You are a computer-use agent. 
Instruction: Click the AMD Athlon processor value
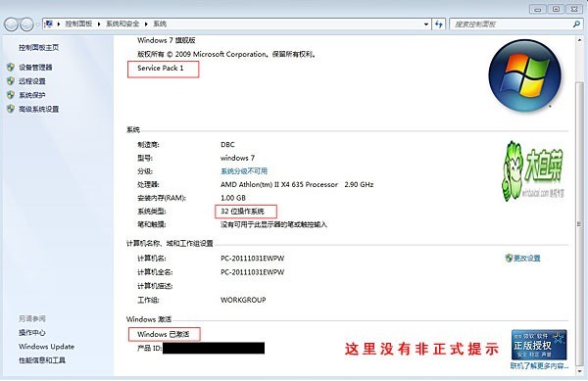(x=297, y=185)
